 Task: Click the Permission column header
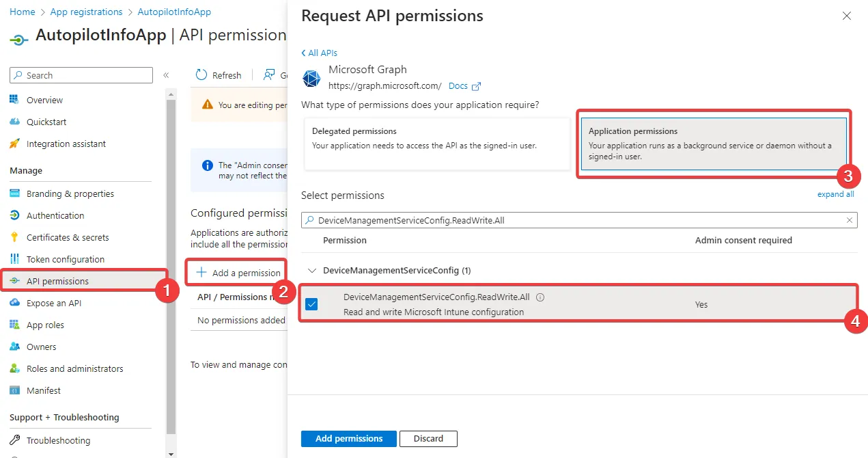point(345,240)
